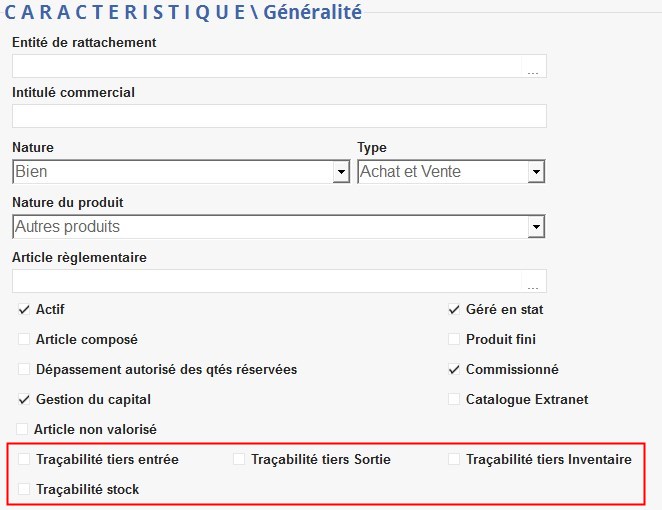Tick the Traçabilité tiers Sortie checkbox
Screen dimensions: 662x510
[x=239, y=460]
